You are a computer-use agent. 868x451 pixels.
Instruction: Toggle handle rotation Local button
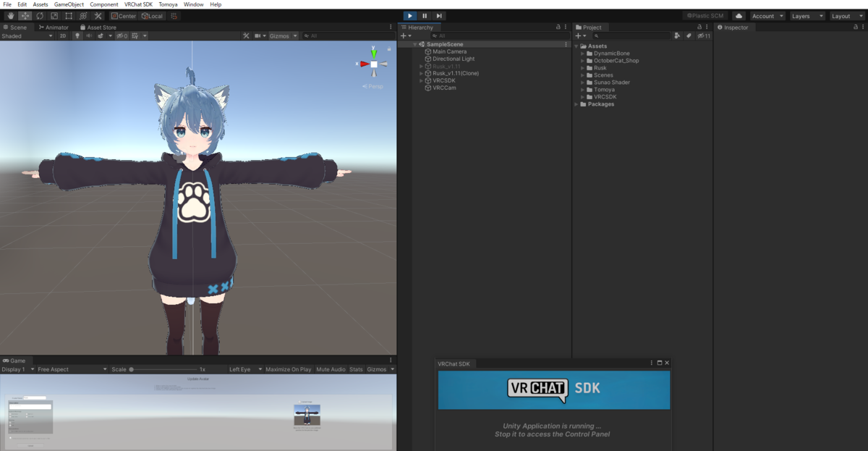point(152,16)
